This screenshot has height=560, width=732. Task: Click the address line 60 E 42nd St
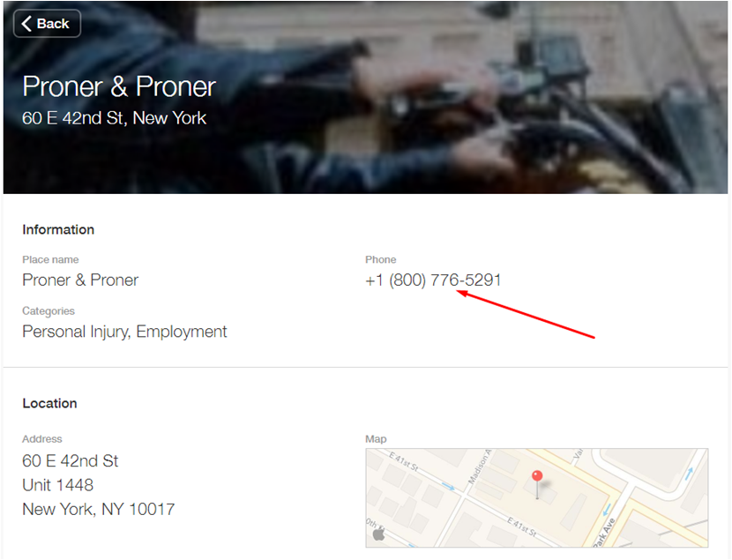(x=70, y=461)
